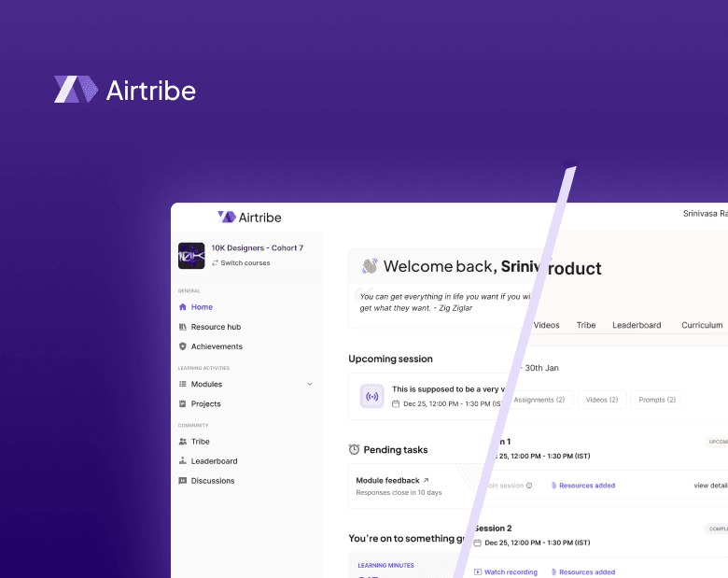Image resolution: width=728 pixels, height=578 pixels.
Task: Click the Achievements shield icon
Action: pos(182,346)
